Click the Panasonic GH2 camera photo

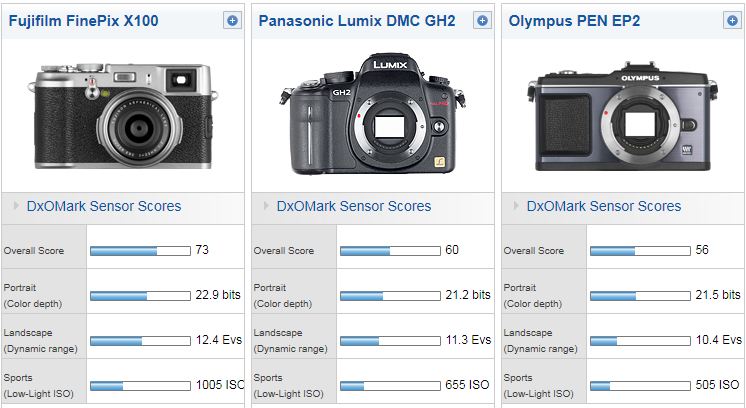coord(373,114)
